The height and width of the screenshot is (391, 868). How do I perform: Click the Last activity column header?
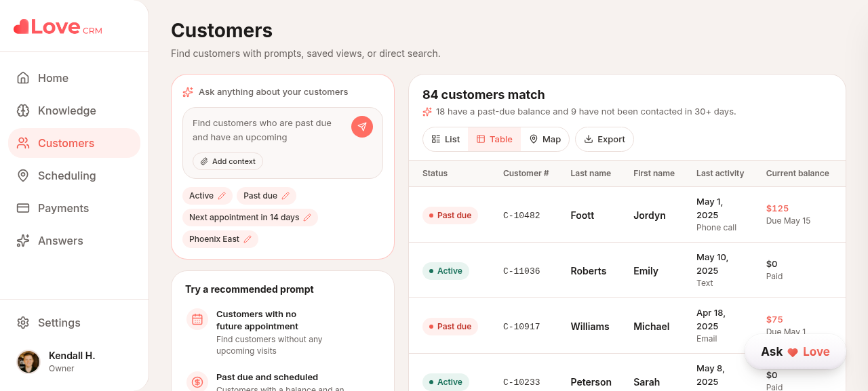pyautogui.click(x=720, y=173)
